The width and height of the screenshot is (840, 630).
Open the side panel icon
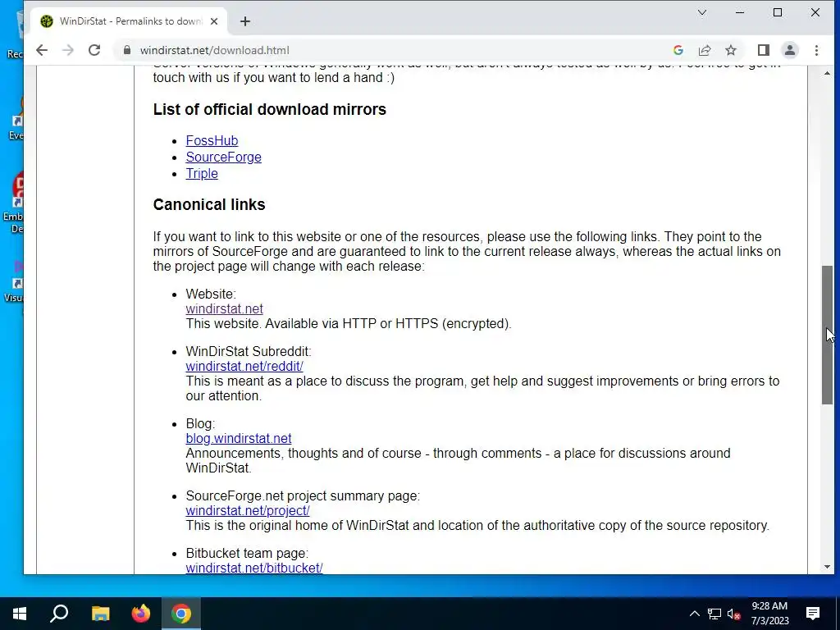tap(764, 50)
